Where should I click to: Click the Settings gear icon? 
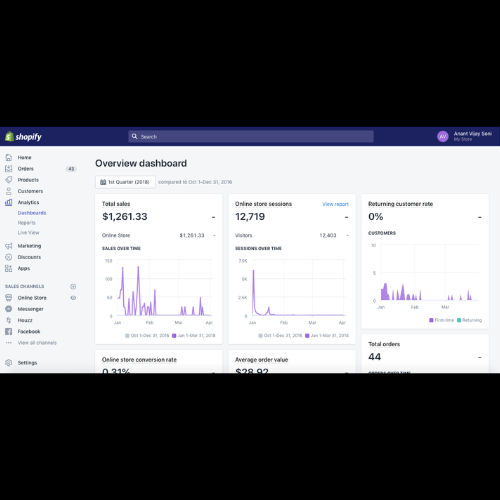point(9,363)
